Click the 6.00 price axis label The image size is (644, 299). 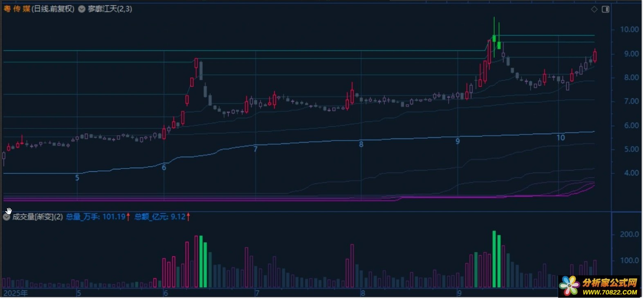(631, 126)
